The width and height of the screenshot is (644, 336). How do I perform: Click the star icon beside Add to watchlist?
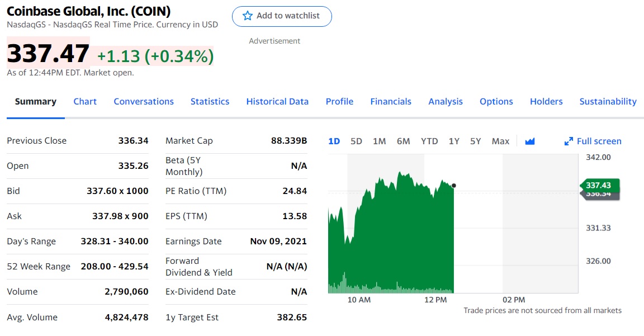(247, 16)
